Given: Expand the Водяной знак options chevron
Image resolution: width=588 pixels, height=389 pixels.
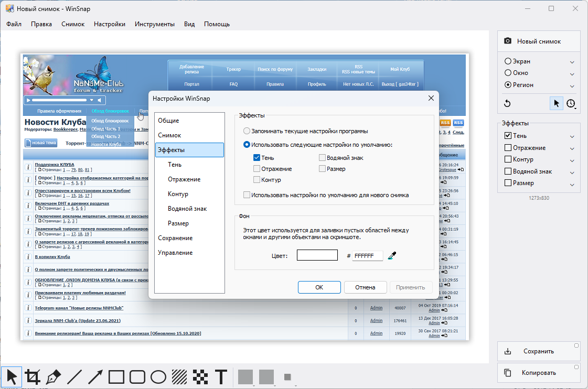Looking at the screenshot, I should click(x=572, y=172).
